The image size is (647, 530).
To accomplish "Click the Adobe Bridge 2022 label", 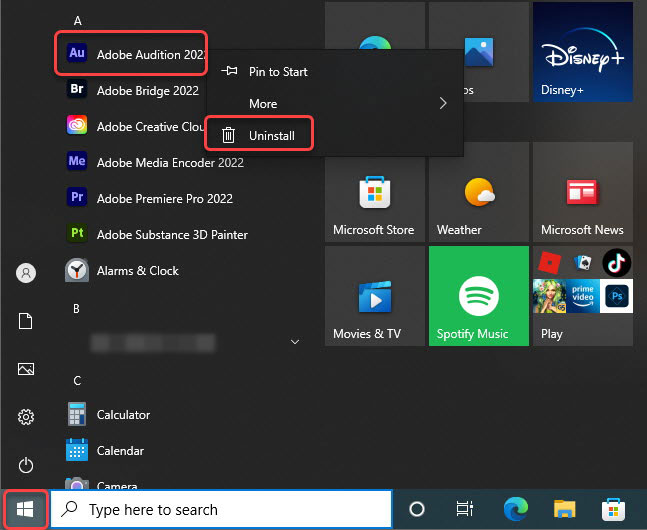I will point(148,90).
